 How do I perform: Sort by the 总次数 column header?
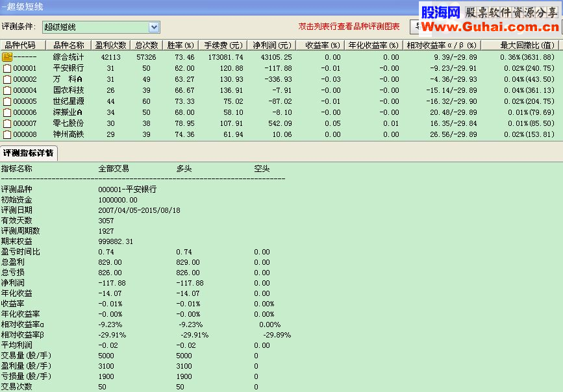click(147, 45)
